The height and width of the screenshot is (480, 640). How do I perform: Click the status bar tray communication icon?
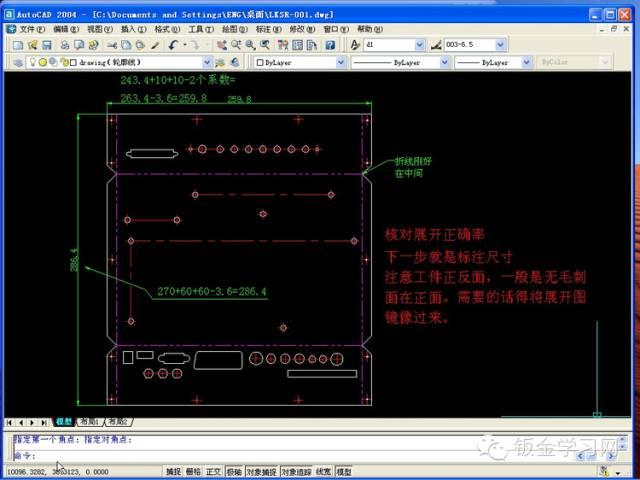tap(604, 471)
